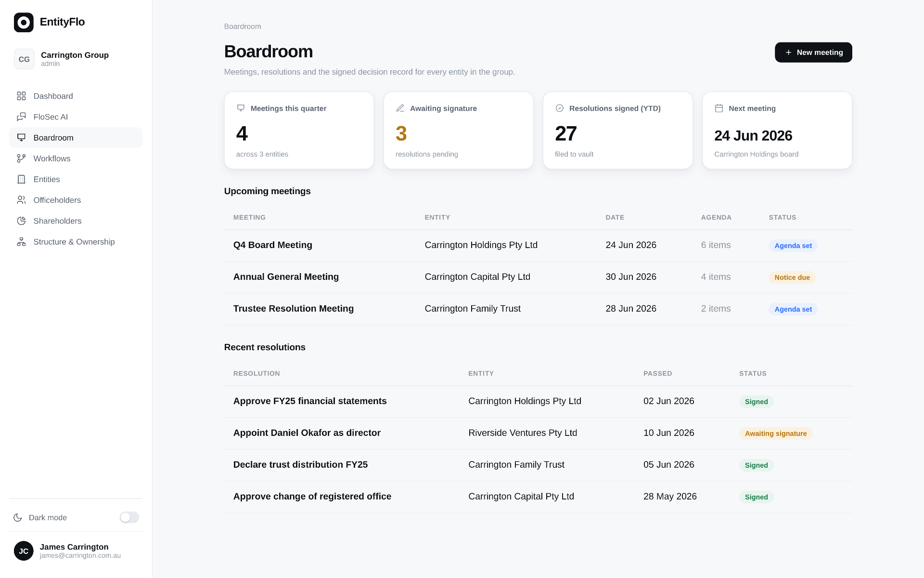The image size is (924, 578).
Task: Open the Trustee Resolution Meeting row
Action: point(538,309)
